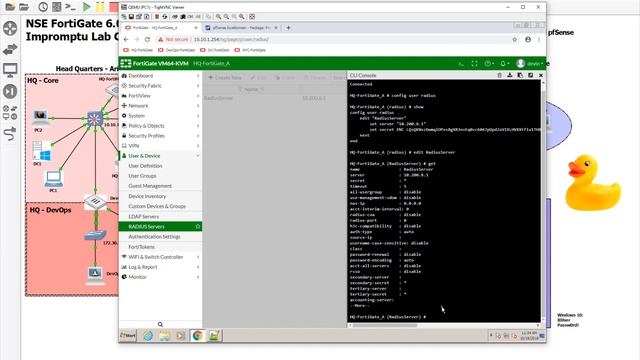This screenshot has width=640, height=360.
Task: Expand the VPN menu
Action: click(160, 146)
